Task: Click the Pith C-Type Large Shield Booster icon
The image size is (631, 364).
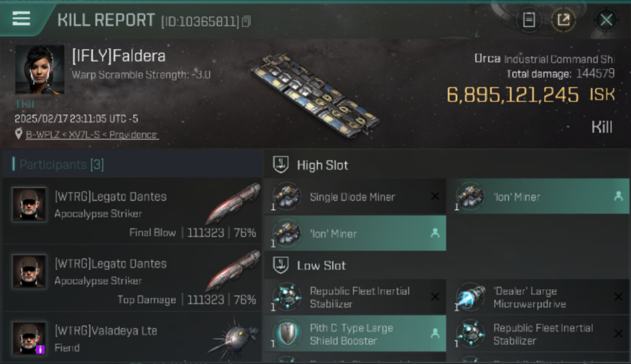Action: pos(287,334)
